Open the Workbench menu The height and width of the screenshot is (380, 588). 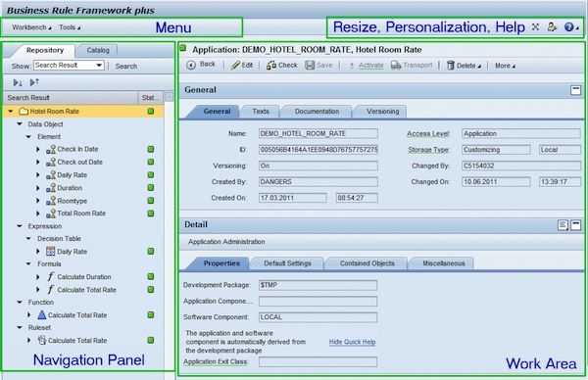pyautogui.click(x=31, y=27)
